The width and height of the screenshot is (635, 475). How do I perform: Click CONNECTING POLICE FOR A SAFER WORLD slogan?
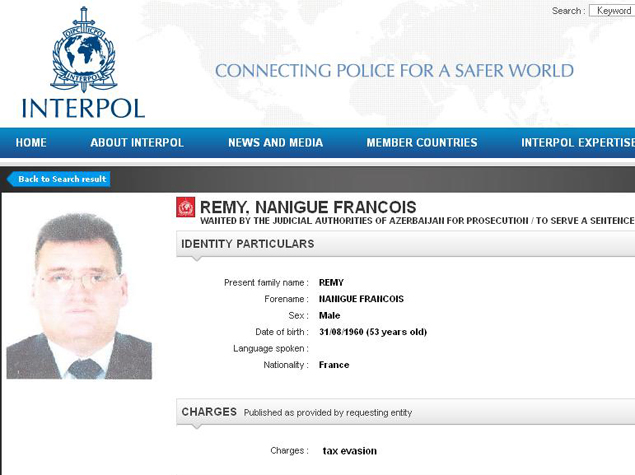point(394,71)
